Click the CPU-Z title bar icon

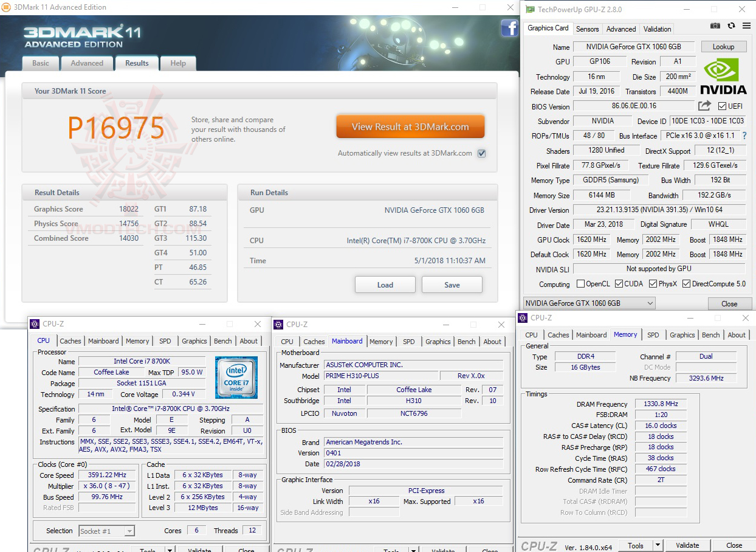tap(35, 323)
